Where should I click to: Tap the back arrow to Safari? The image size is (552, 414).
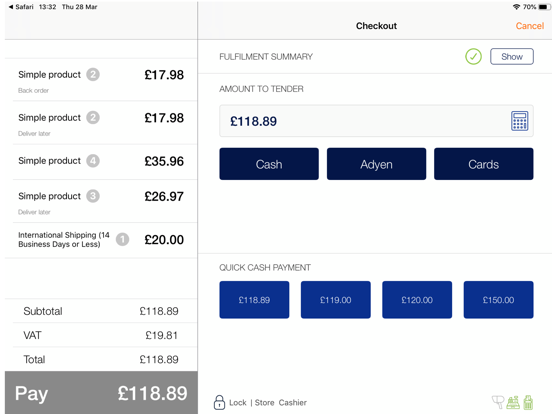coord(11,7)
